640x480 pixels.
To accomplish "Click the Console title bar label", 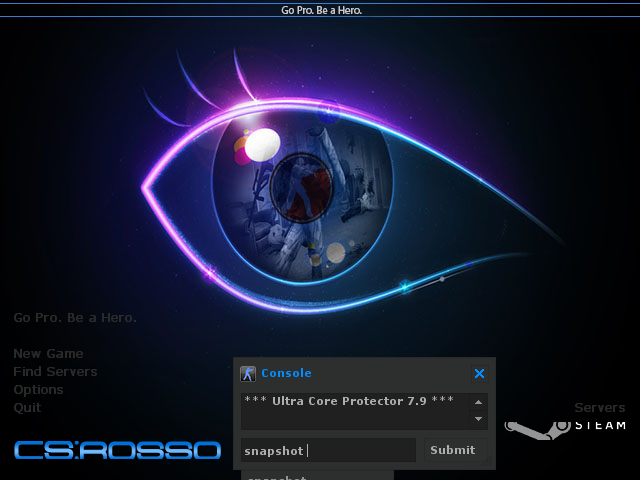I will (x=286, y=374).
